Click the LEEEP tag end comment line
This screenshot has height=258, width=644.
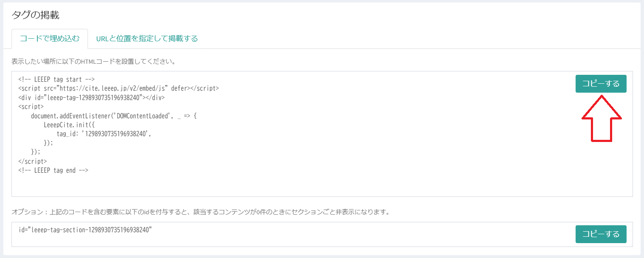(x=53, y=170)
